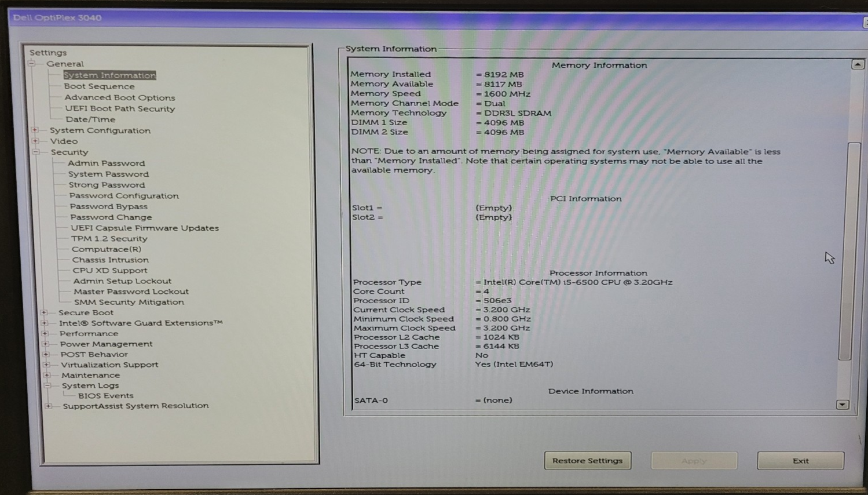Click the scroll down arrow
The image size is (868, 495).
843,405
